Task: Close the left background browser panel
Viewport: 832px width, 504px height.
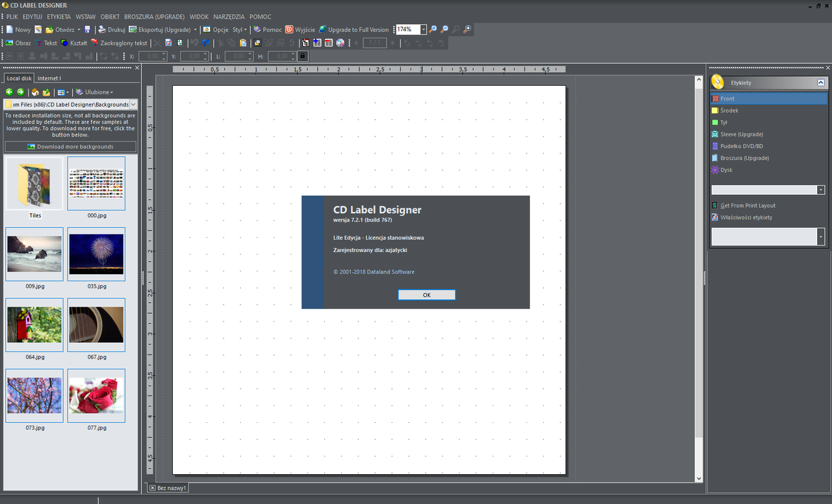Action: [x=136, y=68]
